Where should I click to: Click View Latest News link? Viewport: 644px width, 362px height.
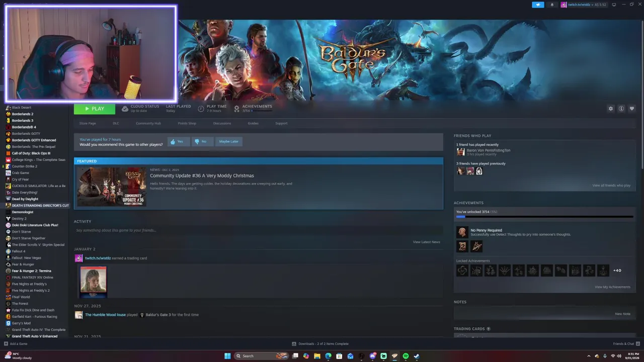(427, 242)
